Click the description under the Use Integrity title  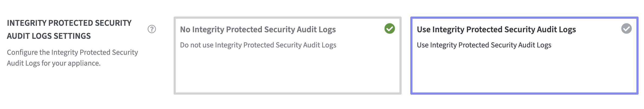click(x=484, y=45)
